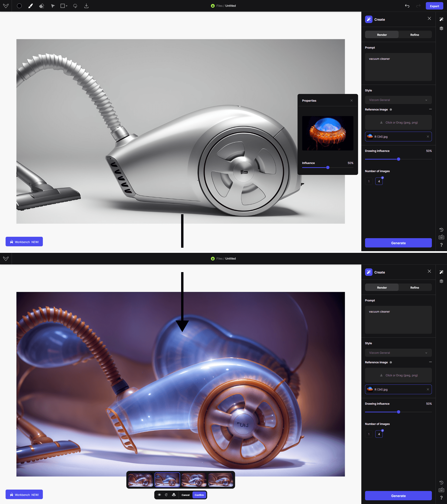Switch to the Refine tab
Image resolution: width=447 pixels, height=504 pixels.
[415, 34]
